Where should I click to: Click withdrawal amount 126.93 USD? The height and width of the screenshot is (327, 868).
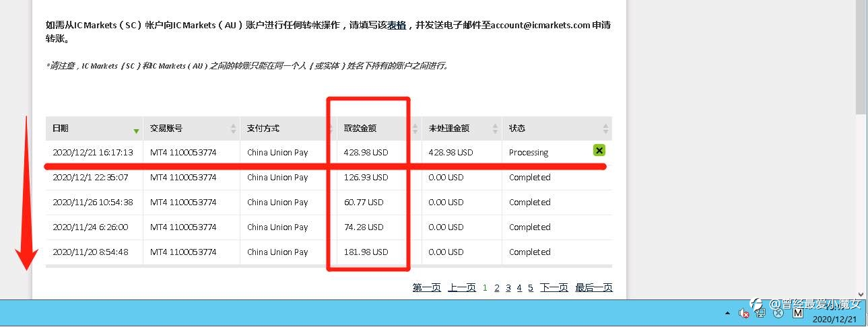(366, 178)
